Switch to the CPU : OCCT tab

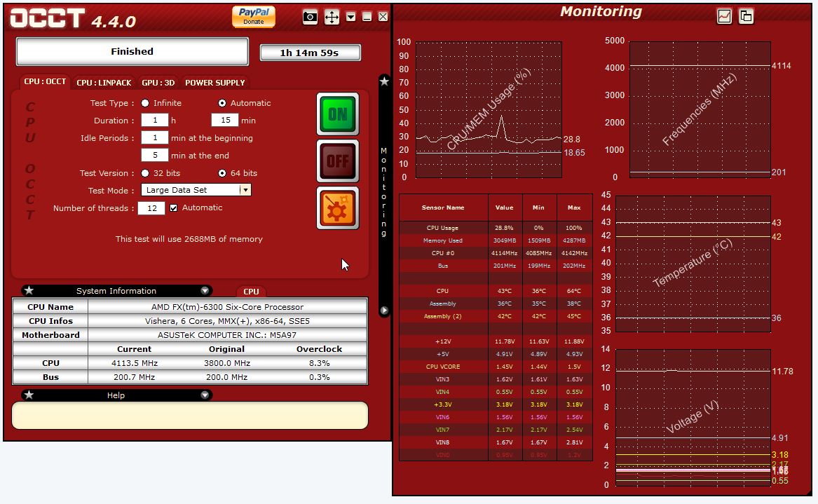pyautogui.click(x=45, y=82)
